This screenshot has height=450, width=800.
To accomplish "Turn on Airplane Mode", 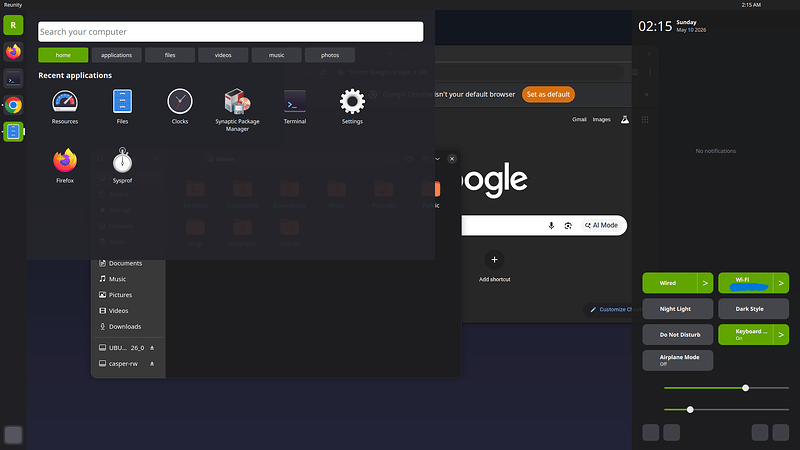I will [678, 360].
